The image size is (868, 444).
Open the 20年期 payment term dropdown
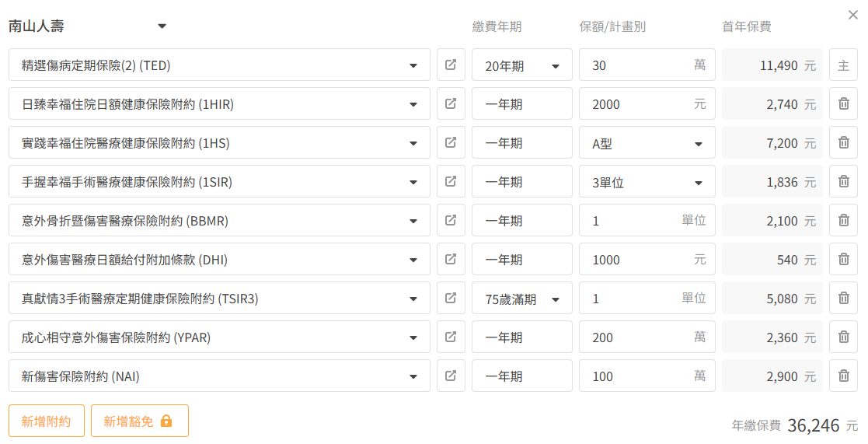click(522, 65)
